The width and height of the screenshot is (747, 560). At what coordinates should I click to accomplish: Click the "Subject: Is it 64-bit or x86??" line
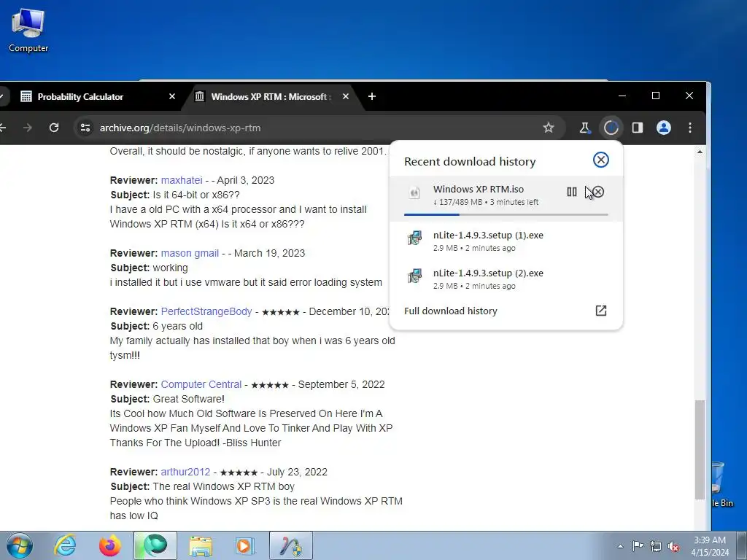tap(175, 195)
